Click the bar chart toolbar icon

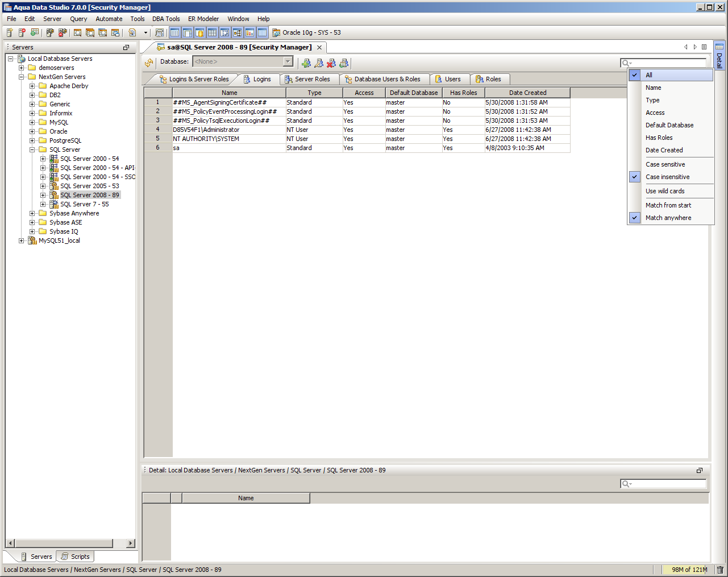pyautogui.click(x=249, y=32)
